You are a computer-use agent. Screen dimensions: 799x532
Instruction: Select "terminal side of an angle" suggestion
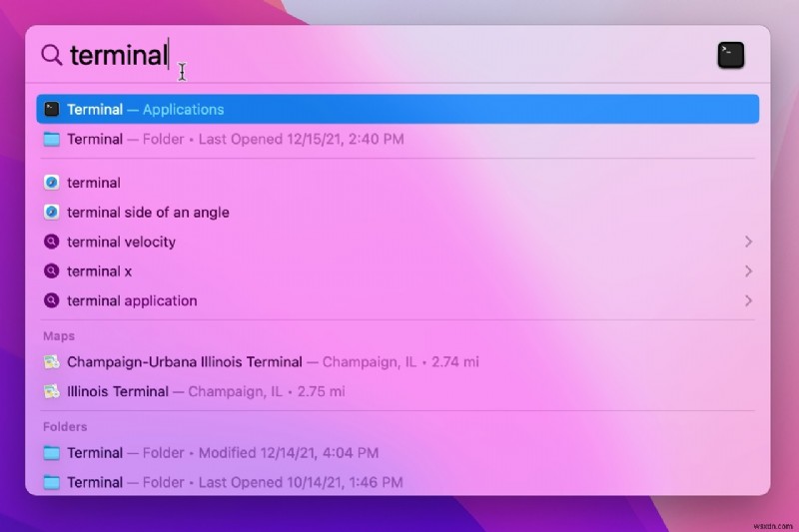coord(398,213)
